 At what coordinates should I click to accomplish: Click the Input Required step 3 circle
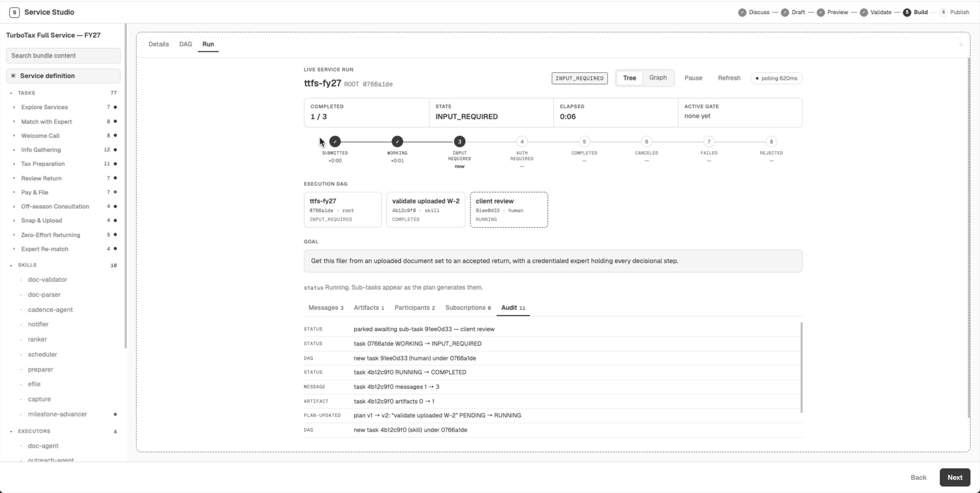(459, 142)
